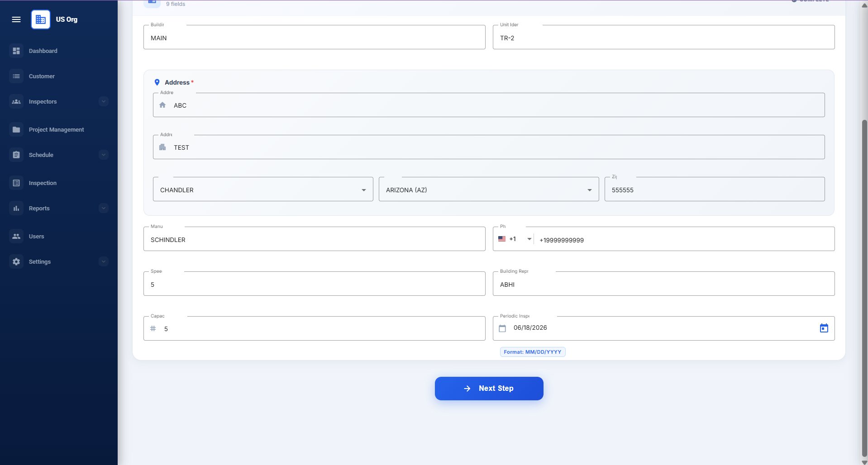
Task: Open the +1 country code dropdown
Action: tap(515, 239)
